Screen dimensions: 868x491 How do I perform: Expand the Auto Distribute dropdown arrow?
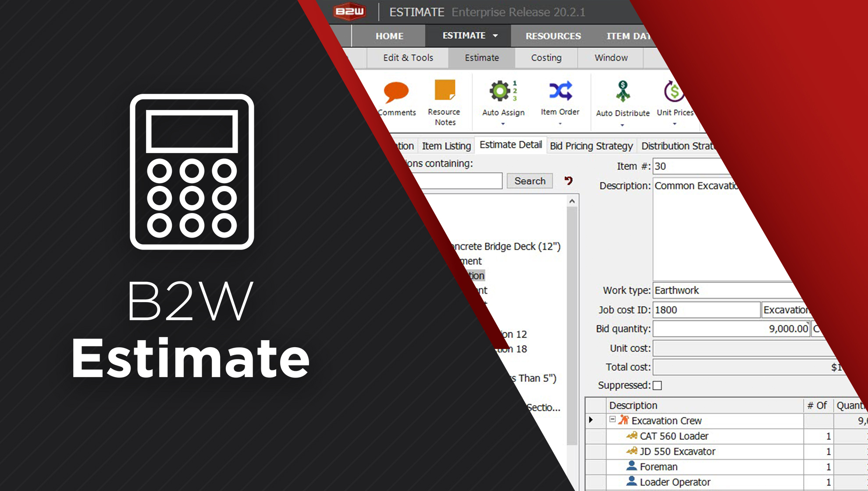[622, 125]
